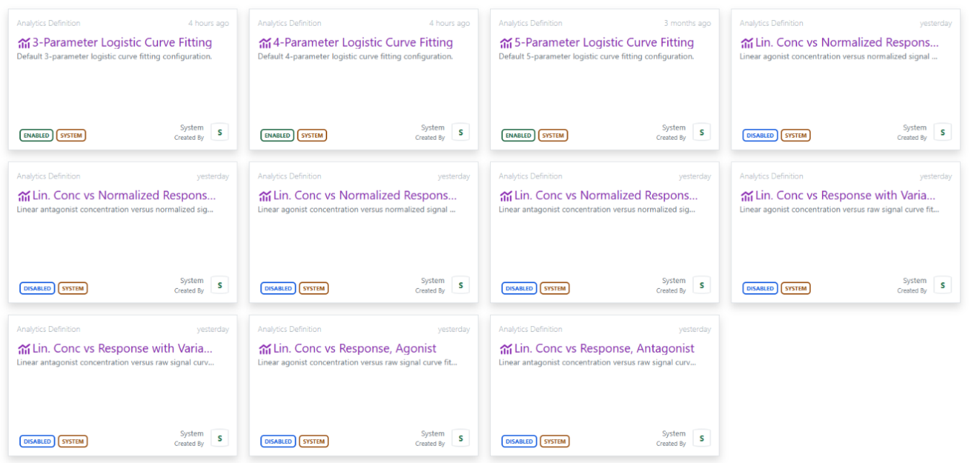Click the chart icon beside Lin. Conc vs Response, Antagonist
The height and width of the screenshot is (463, 980).
click(x=506, y=349)
